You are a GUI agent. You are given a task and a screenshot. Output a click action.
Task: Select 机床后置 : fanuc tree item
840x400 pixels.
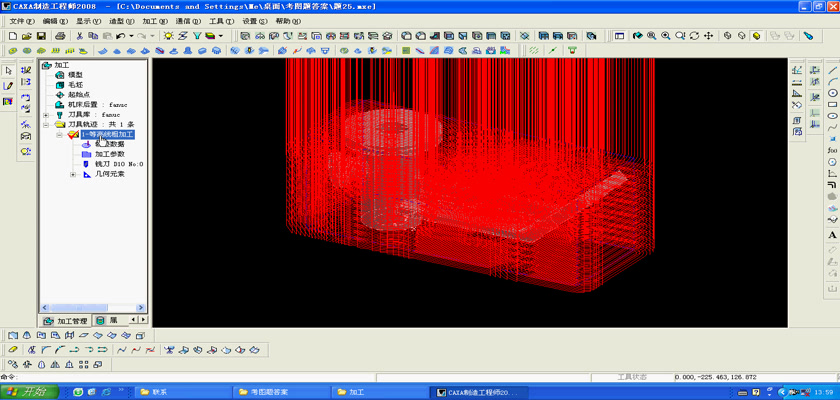98,104
